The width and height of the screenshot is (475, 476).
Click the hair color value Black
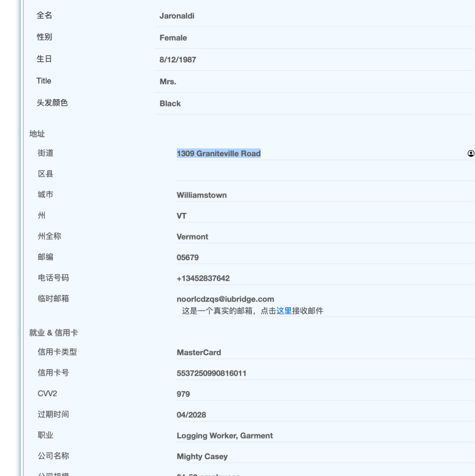coord(170,103)
